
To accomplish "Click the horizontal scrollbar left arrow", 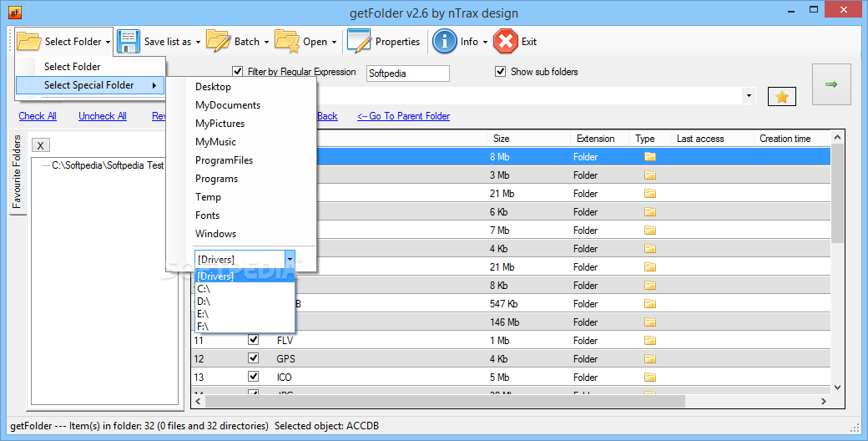I will 199,401.
